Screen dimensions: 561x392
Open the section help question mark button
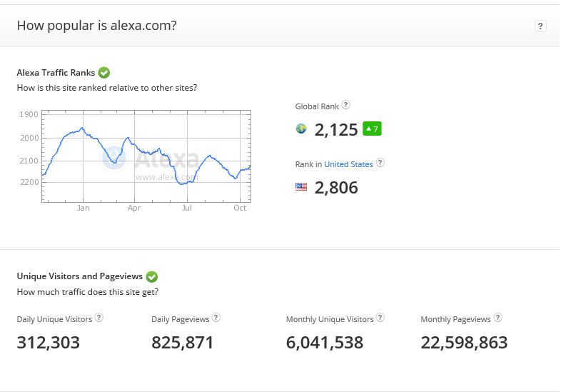[x=540, y=26]
